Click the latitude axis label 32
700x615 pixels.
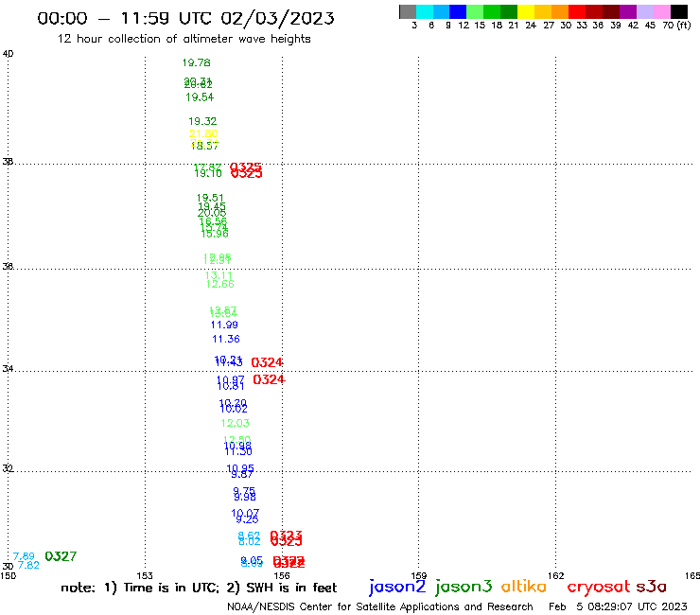pos(8,468)
